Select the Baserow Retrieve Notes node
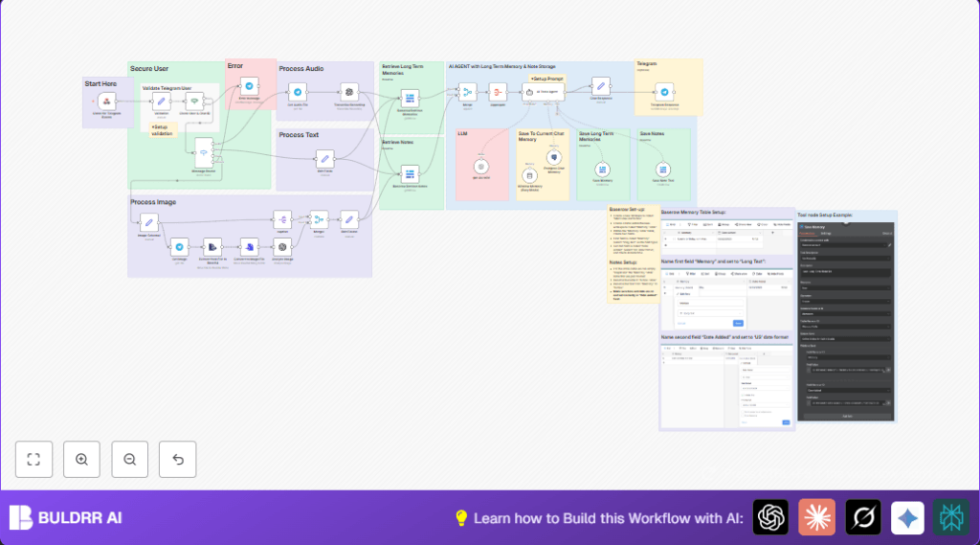Screen dimensions: 980x545 point(410,174)
